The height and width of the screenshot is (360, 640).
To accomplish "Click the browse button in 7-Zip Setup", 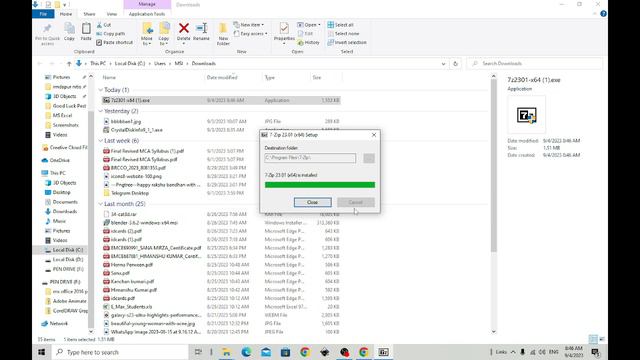I will coord(369,158).
